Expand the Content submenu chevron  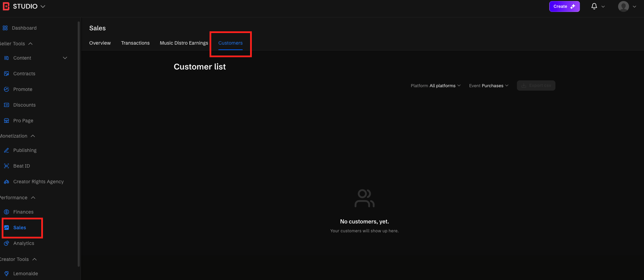65,58
